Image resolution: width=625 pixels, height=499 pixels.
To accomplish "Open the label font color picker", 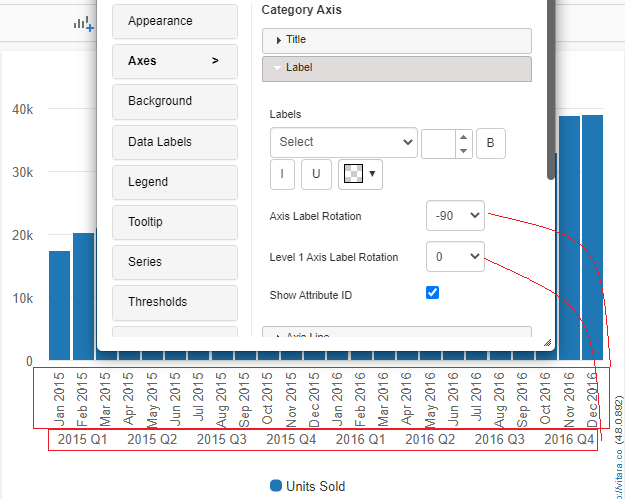I will 360,174.
